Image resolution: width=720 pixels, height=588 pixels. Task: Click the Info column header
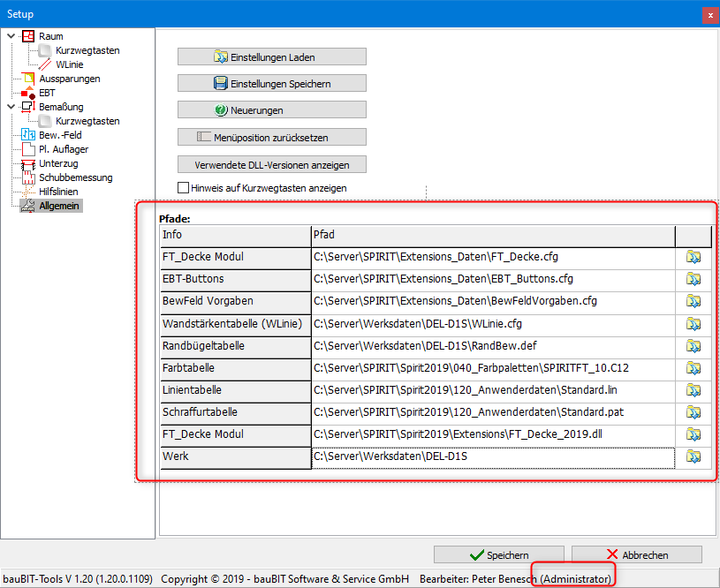click(236, 236)
